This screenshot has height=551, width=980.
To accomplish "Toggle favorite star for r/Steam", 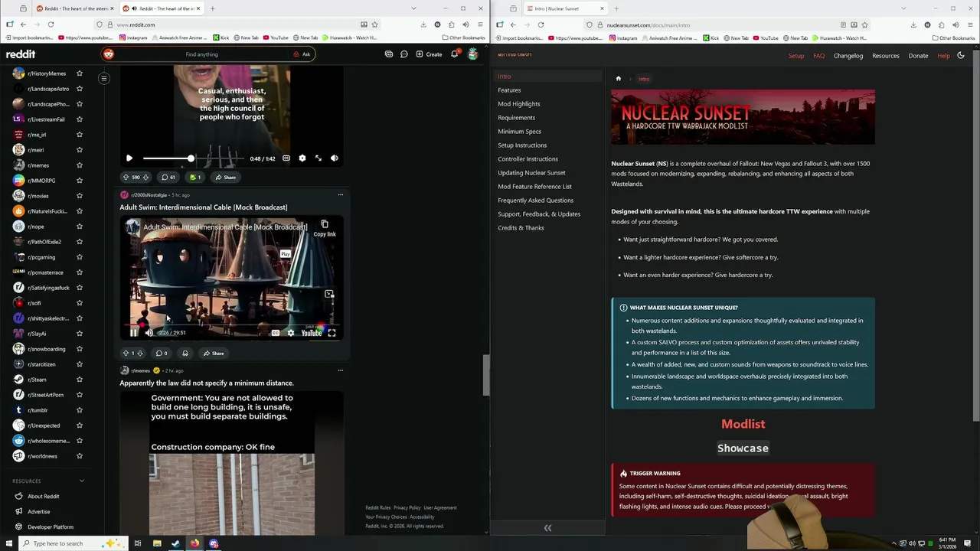I will point(79,380).
